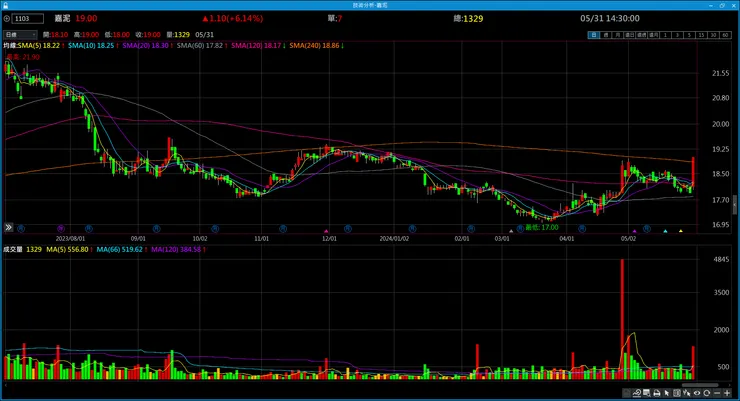Select the 還原月 adjusted monthly period
740x401 pixels.
654,35
